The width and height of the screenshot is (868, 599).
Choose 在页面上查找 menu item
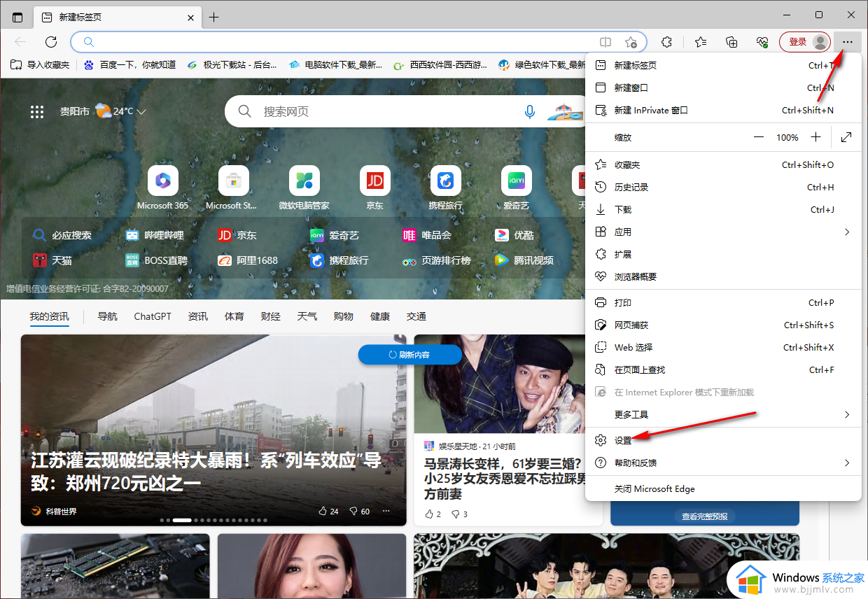pos(723,369)
